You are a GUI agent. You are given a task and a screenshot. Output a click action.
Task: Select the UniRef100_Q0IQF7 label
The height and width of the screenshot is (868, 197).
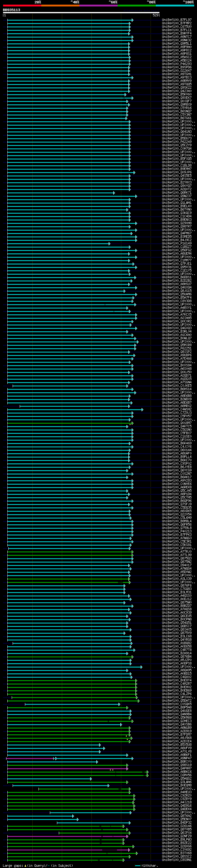pos(177,101)
